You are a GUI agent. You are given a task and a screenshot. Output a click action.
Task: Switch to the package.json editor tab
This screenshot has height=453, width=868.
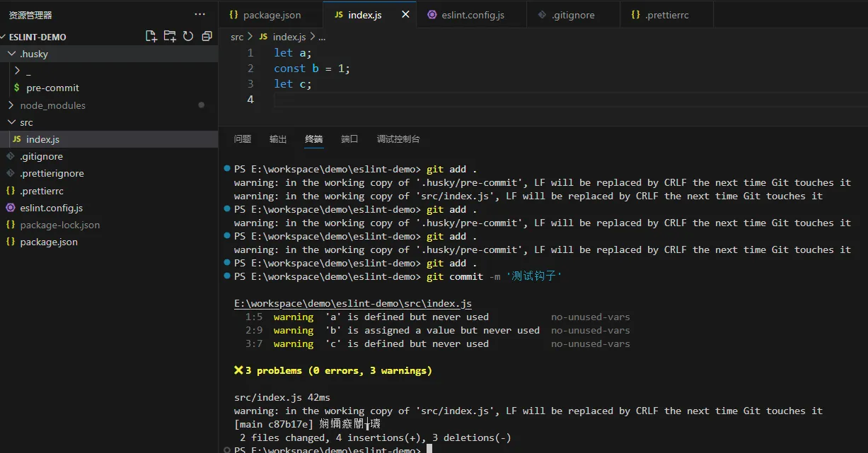pos(271,15)
